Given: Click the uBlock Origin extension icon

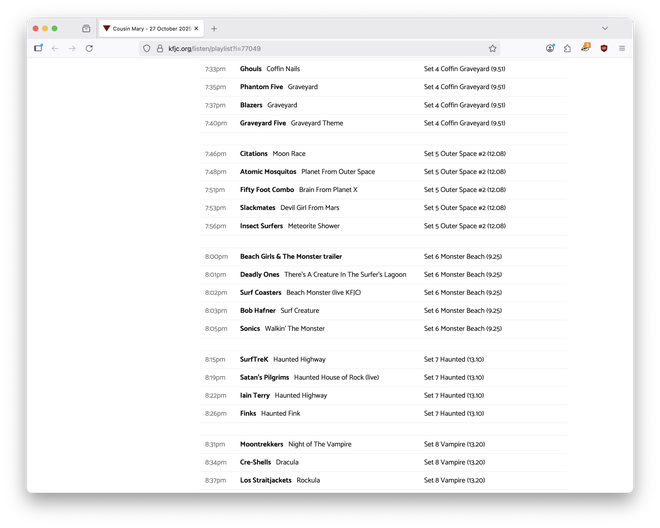Looking at the screenshot, I should [x=603, y=48].
